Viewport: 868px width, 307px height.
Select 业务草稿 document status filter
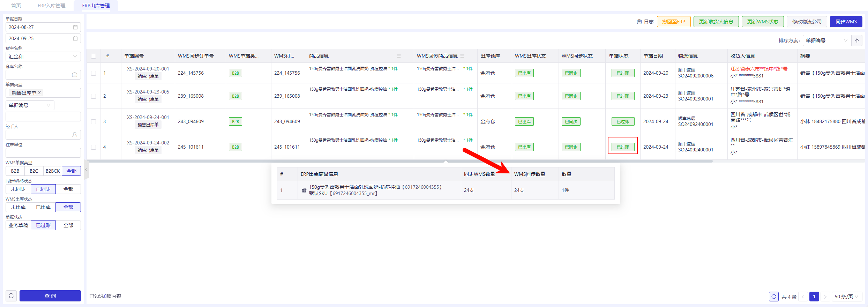[x=18, y=225]
